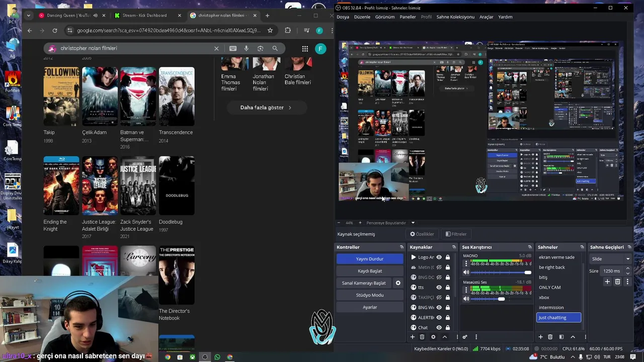
Task: Reload the Chrome page
Action: [x=55, y=30]
